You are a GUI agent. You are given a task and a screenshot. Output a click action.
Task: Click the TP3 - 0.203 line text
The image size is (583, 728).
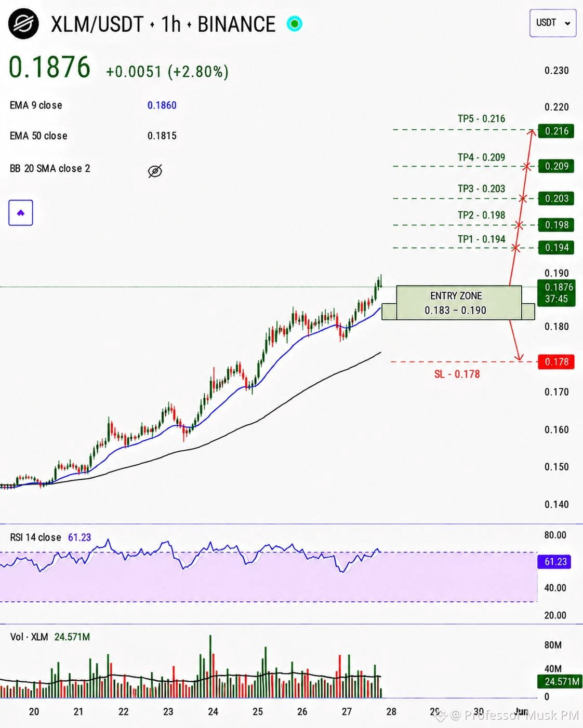[x=481, y=188]
